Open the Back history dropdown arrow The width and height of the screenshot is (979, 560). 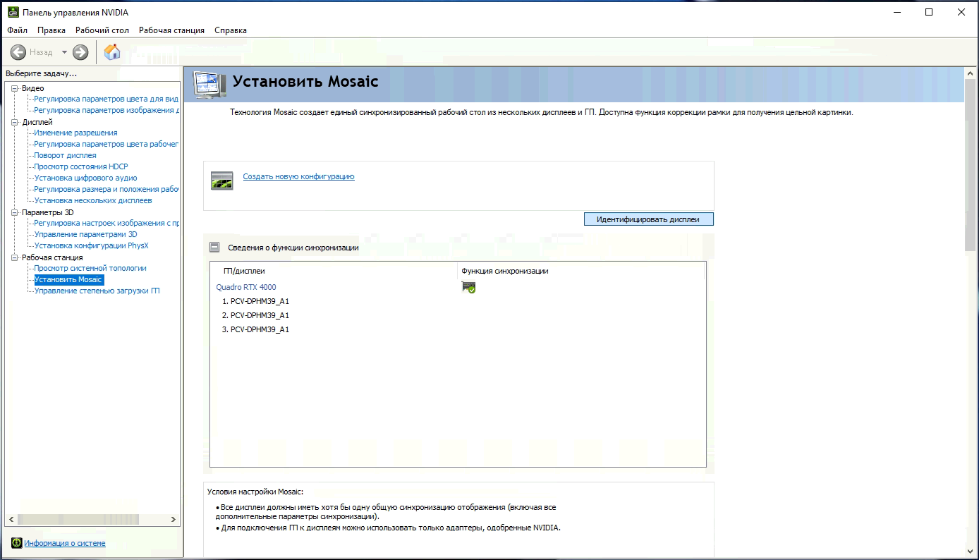click(64, 52)
